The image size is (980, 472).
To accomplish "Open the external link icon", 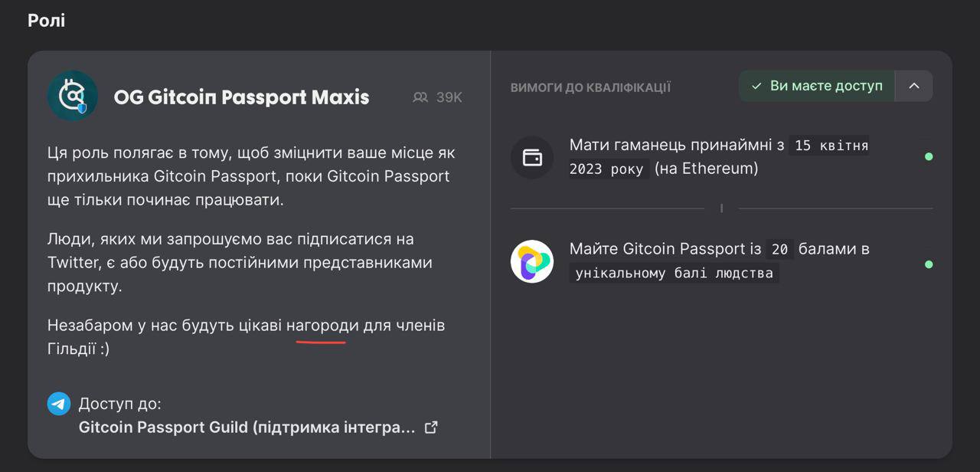I will pyautogui.click(x=431, y=428).
